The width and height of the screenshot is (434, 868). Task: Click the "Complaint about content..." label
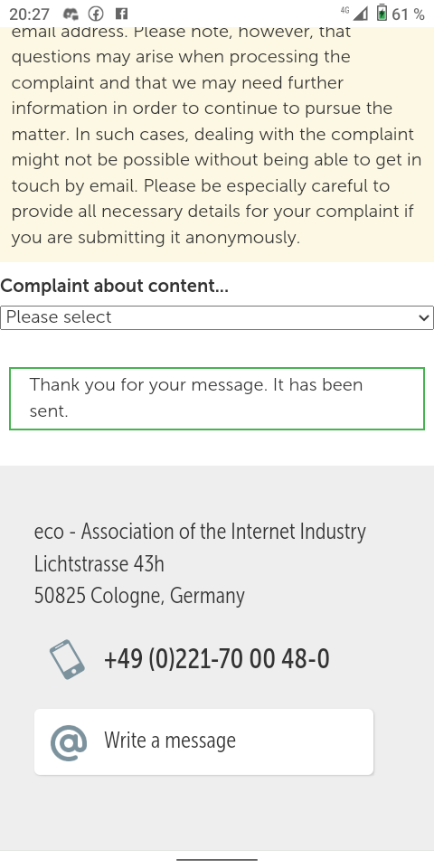click(x=115, y=287)
